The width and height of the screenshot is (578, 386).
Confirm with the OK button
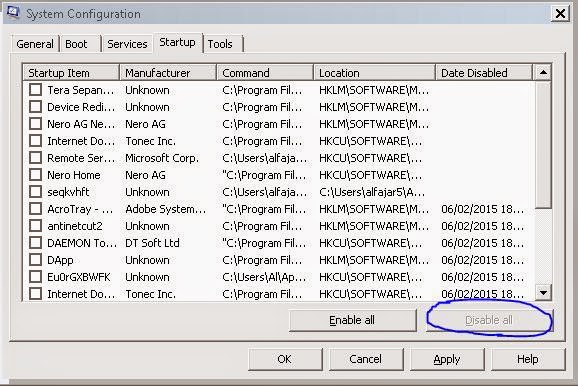pyautogui.click(x=285, y=359)
